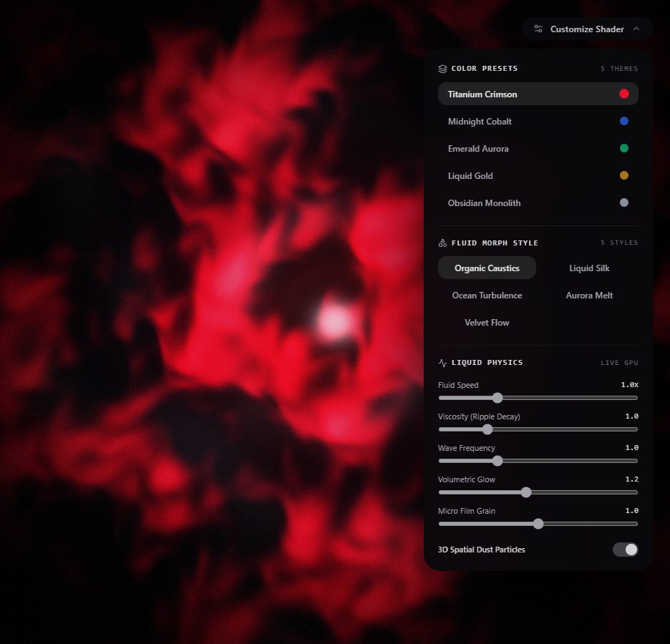Viewport: 670px width, 644px height.
Task: Click the red Titanium Crimson color dot
Action: click(x=624, y=94)
